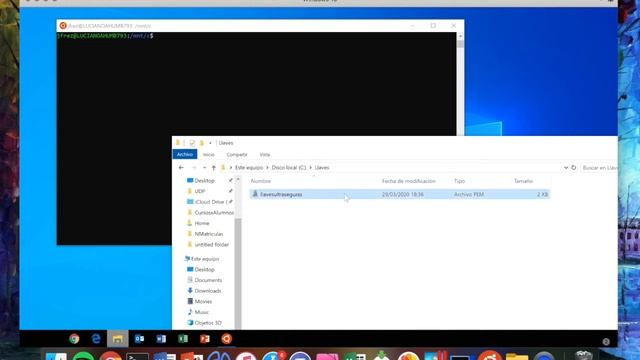Go up one folder level in Explorer

213,168
